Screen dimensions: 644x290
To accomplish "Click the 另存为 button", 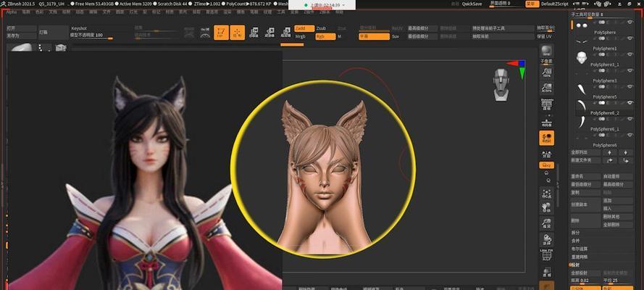I will coord(21,36).
